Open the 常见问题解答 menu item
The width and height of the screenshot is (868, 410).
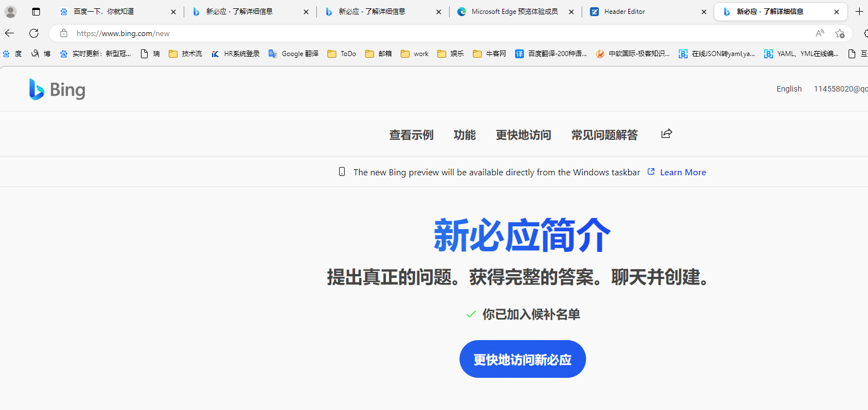(x=604, y=135)
